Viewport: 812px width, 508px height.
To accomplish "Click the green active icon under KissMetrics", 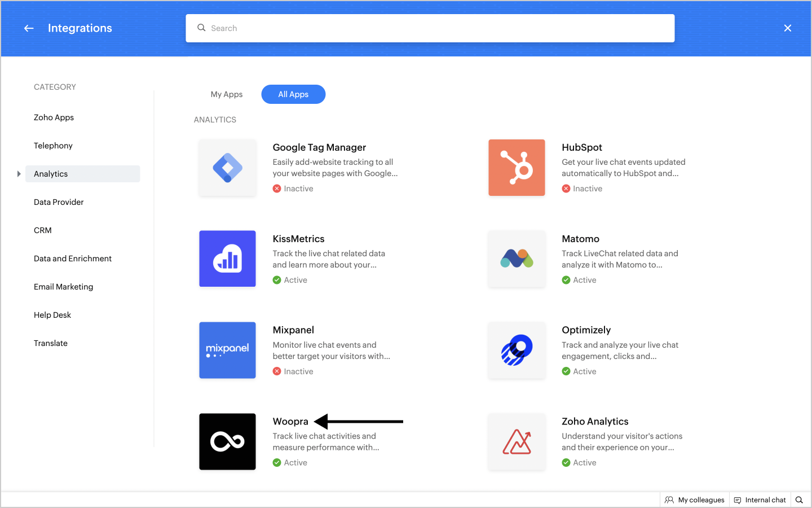I will pyautogui.click(x=277, y=280).
